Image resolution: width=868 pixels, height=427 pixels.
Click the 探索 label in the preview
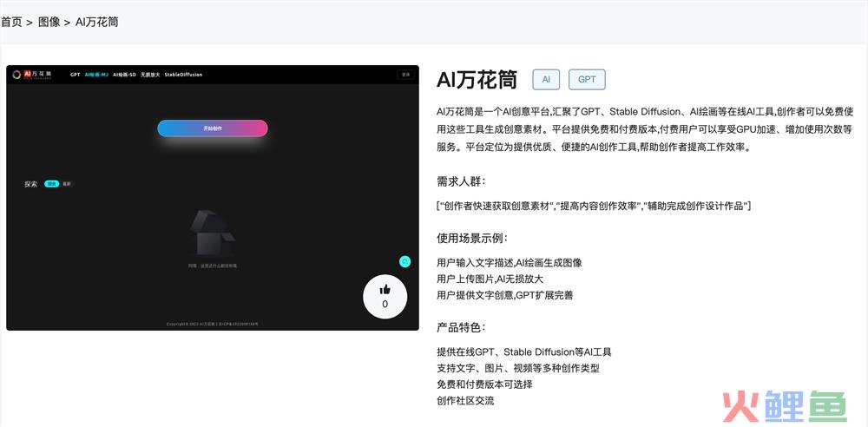coord(31,184)
